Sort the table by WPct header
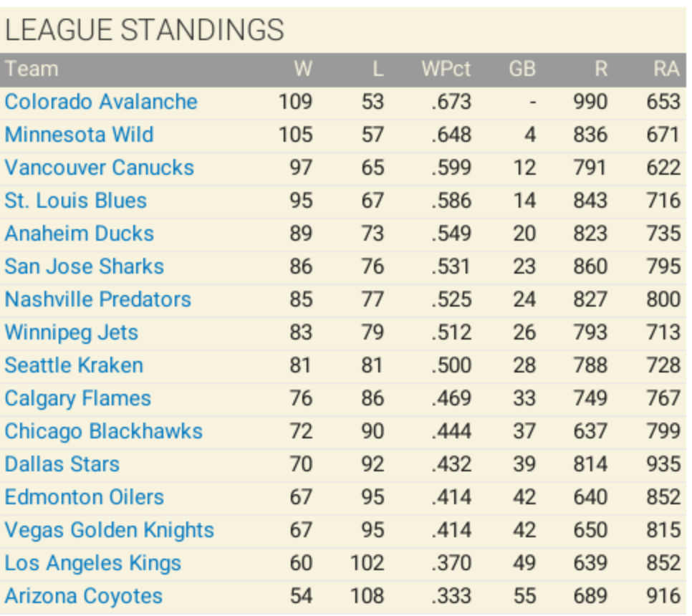692x616 pixels. tap(446, 69)
